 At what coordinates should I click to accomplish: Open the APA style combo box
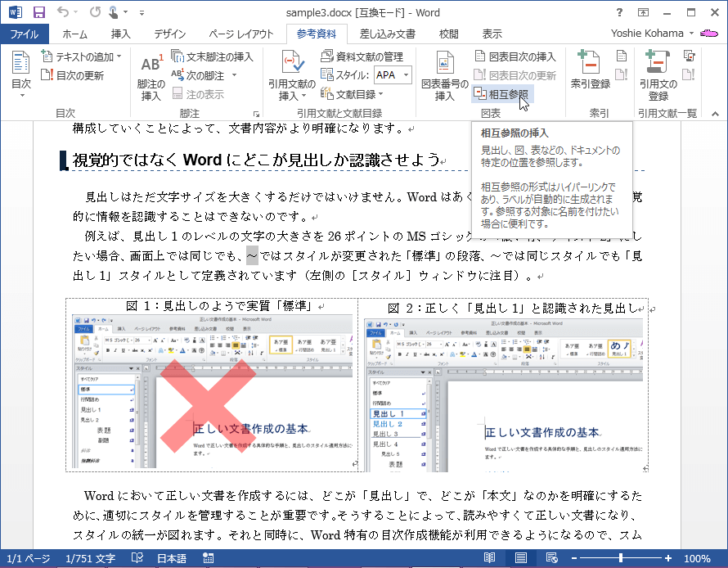click(x=393, y=74)
